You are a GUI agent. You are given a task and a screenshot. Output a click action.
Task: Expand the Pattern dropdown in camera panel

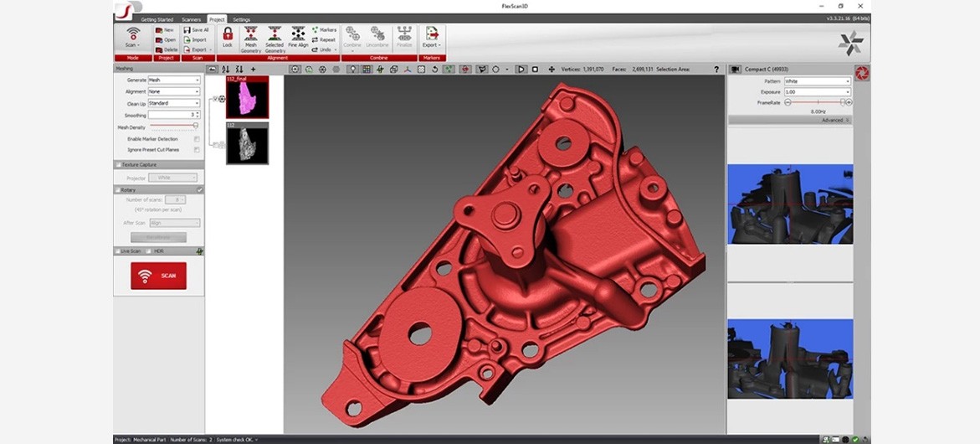pos(817,81)
